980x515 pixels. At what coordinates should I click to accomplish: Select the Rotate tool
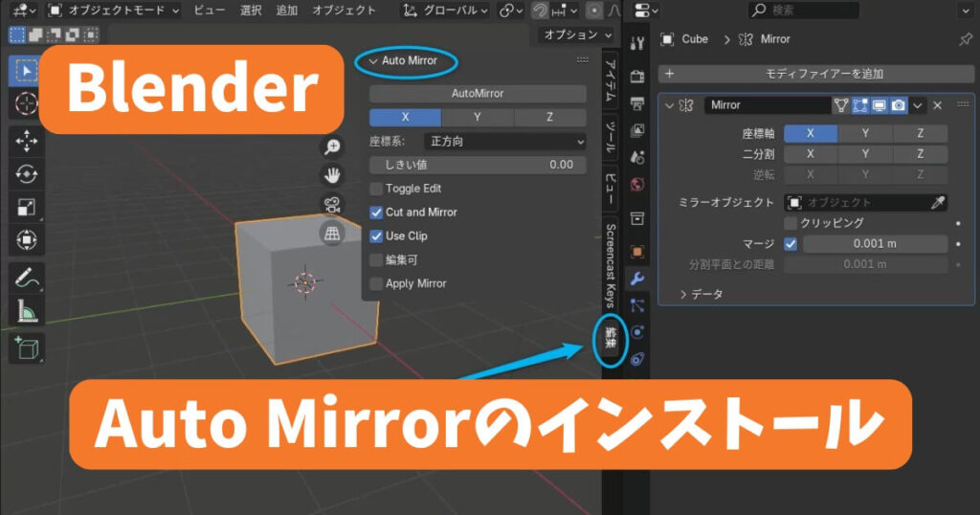tap(26, 174)
